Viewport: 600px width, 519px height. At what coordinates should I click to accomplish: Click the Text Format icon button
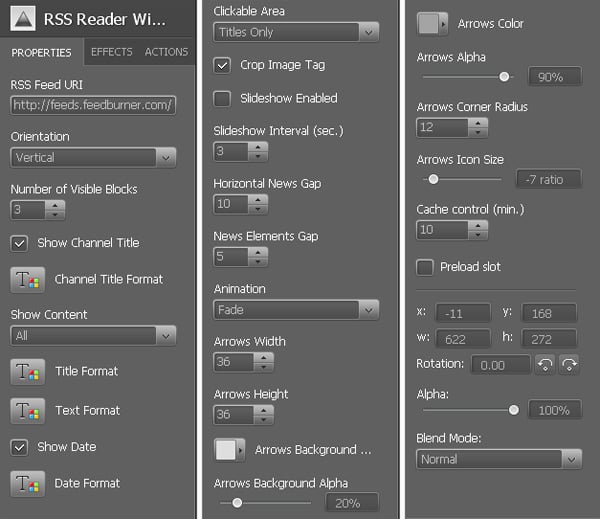(25, 410)
